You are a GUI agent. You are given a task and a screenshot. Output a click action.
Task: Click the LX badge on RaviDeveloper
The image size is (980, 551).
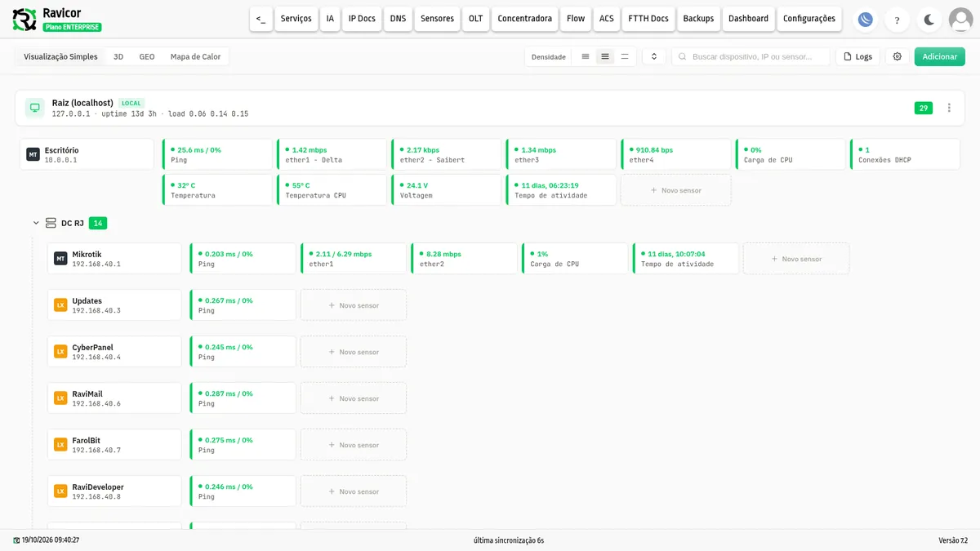pos(60,491)
